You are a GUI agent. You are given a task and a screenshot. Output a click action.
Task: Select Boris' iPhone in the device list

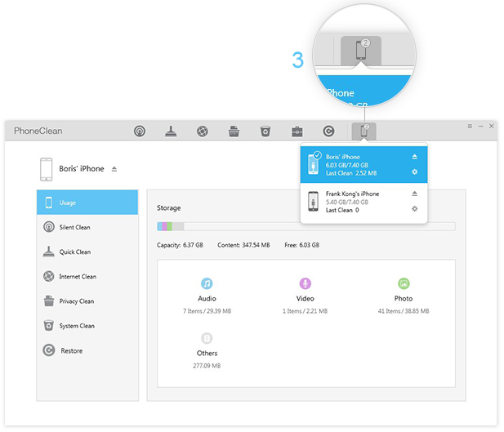(359, 164)
